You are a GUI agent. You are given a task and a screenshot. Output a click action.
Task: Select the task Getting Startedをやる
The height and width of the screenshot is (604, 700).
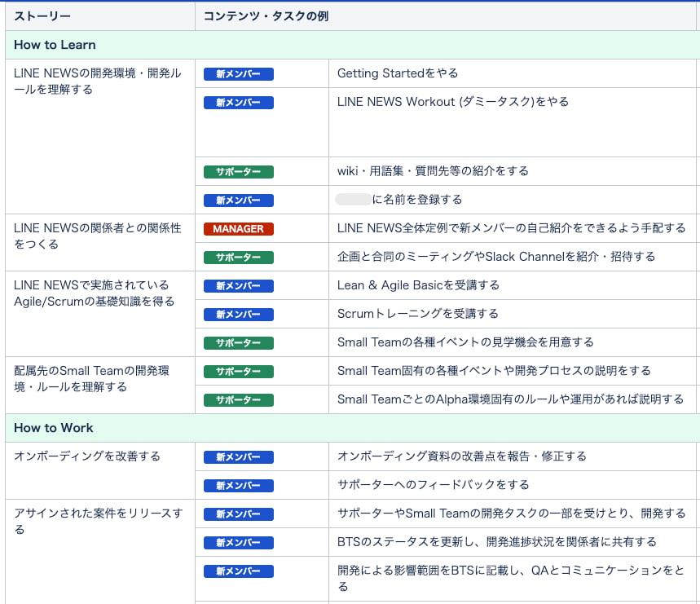(x=398, y=73)
